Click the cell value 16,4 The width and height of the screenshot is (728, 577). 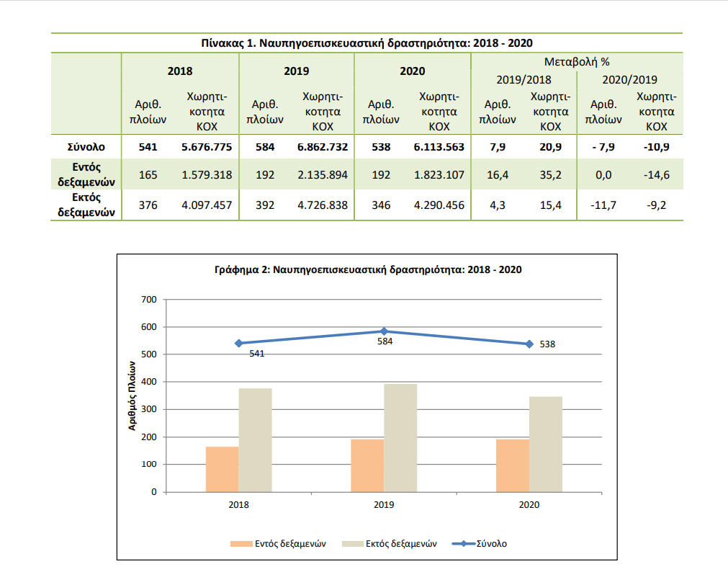pyautogui.click(x=498, y=174)
